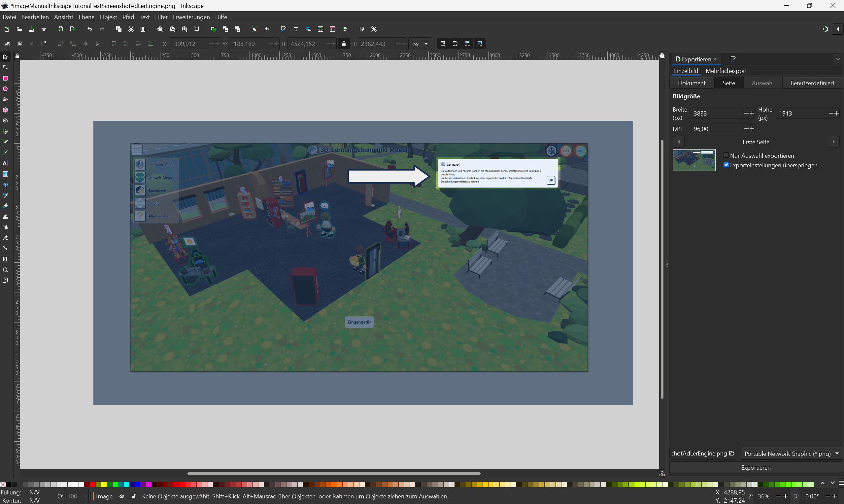The width and height of the screenshot is (844, 504).
Task: Switch to the Mehrfachexport tab
Action: (x=726, y=71)
